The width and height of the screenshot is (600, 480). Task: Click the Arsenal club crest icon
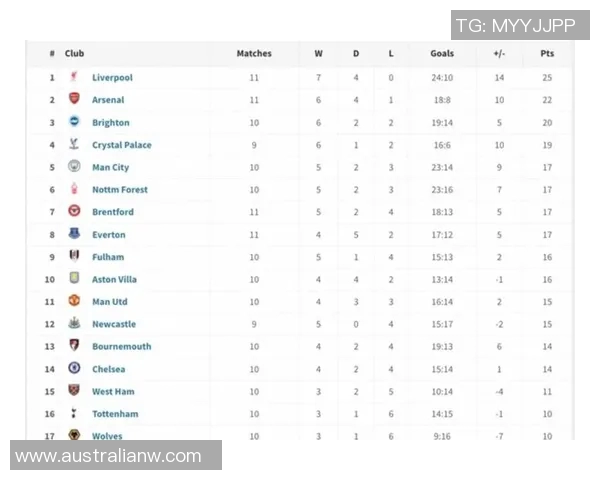73,99
